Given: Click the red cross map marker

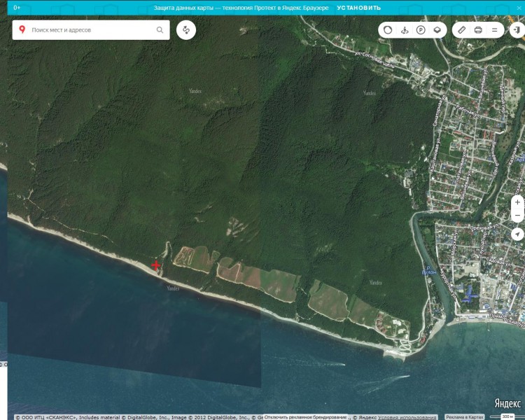Looking at the screenshot, I should coord(155,265).
